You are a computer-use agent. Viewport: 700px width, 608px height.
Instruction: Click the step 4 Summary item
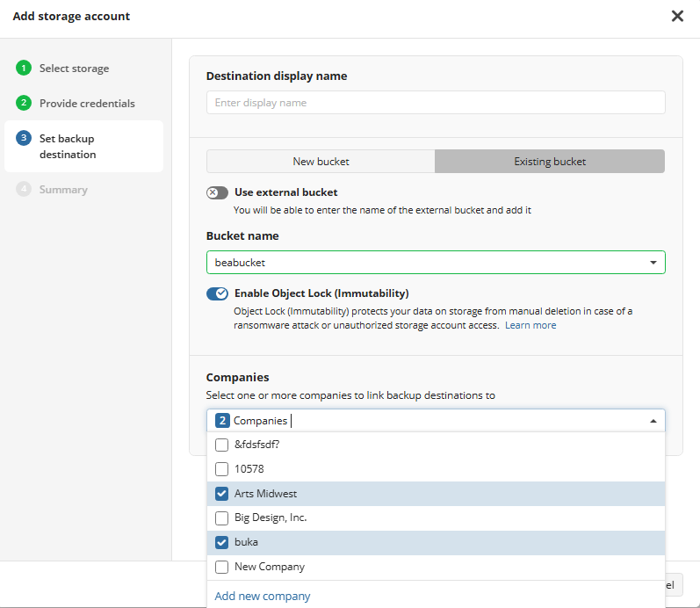[62, 190]
